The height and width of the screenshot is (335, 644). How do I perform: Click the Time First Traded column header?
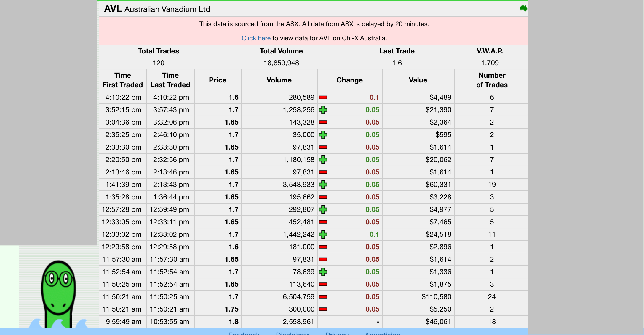[x=123, y=80]
